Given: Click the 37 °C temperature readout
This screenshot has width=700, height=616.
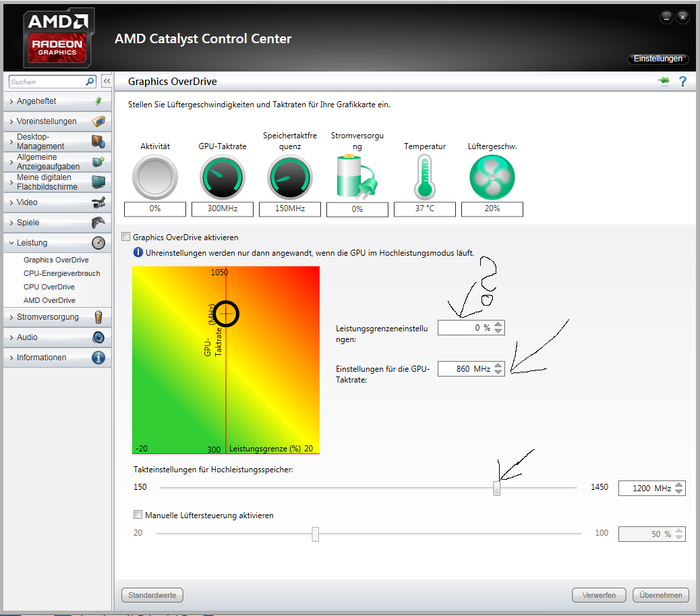Looking at the screenshot, I should [425, 208].
